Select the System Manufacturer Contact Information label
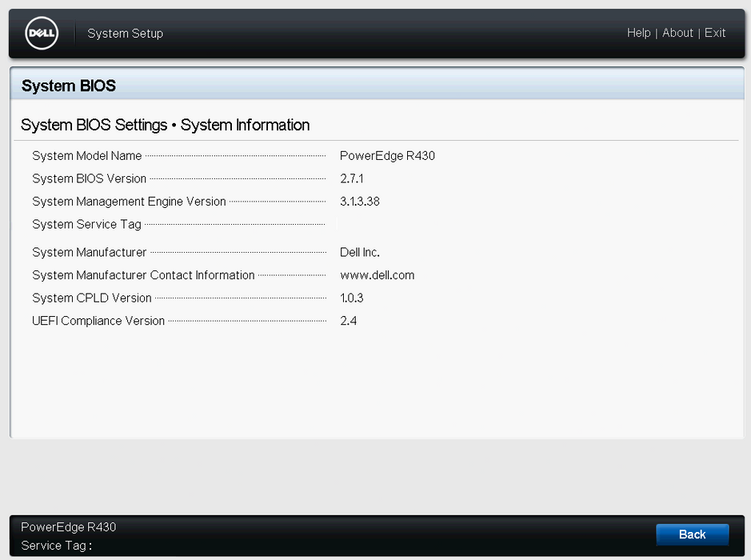751x560 pixels. 143,275
